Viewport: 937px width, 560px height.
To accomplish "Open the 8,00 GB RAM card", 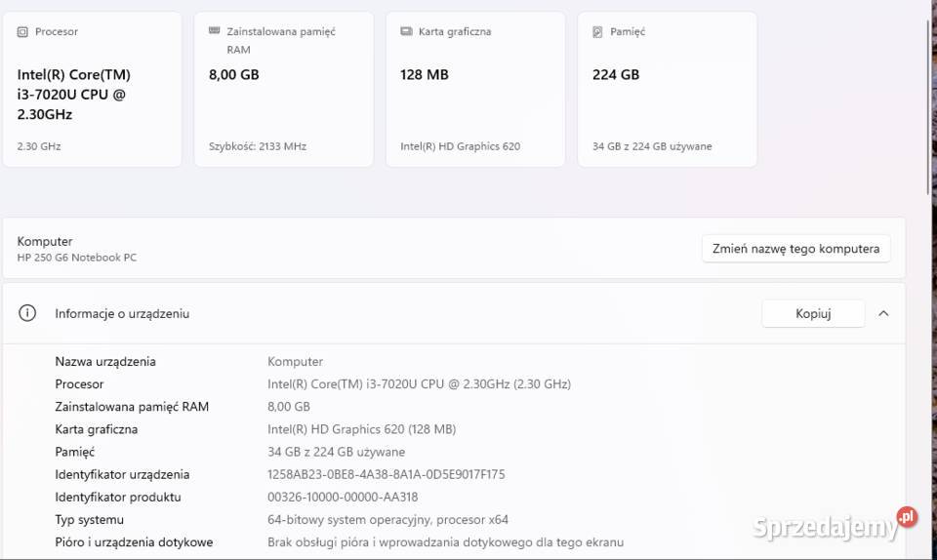I will (x=284, y=90).
